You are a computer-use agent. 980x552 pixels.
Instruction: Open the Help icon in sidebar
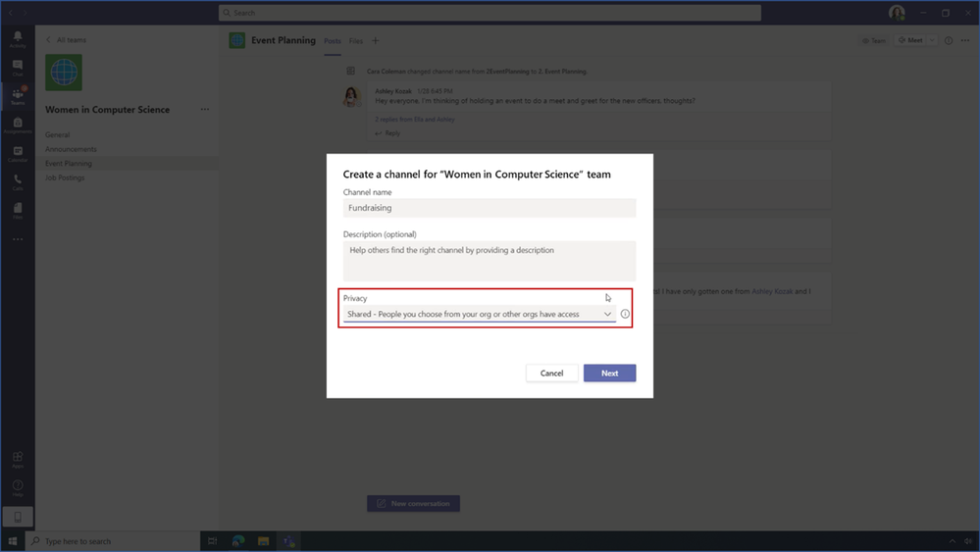pos(18,487)
